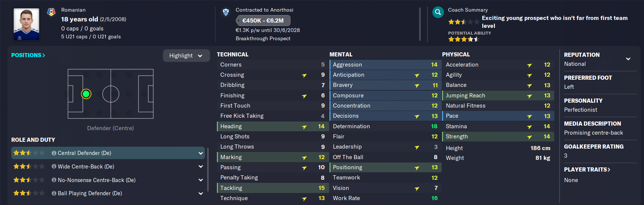
Task: Click info icon beside Wide Centre-Back role
Action: click(x=54, y=167)
